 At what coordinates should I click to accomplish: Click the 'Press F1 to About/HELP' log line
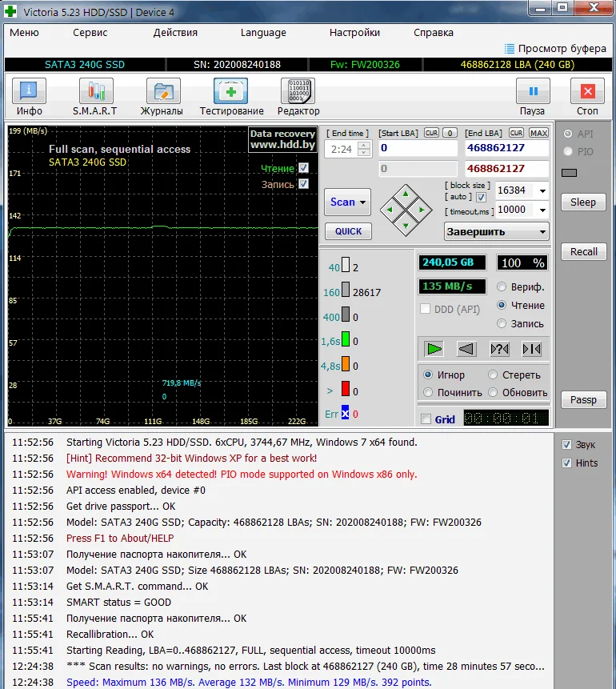120,538
